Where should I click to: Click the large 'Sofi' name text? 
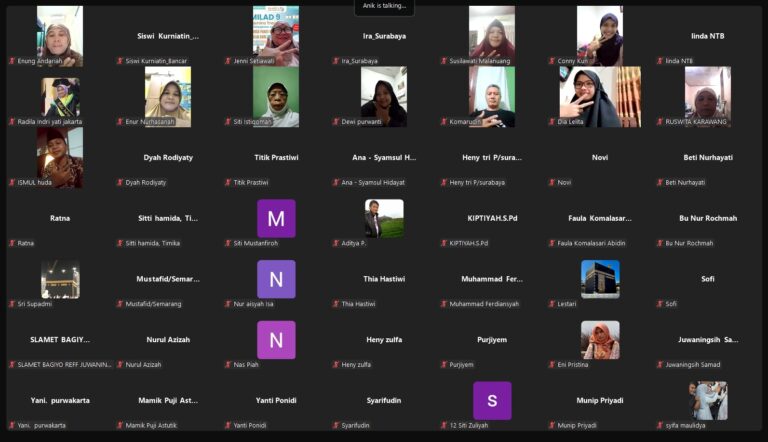click(x=708, y=279)
